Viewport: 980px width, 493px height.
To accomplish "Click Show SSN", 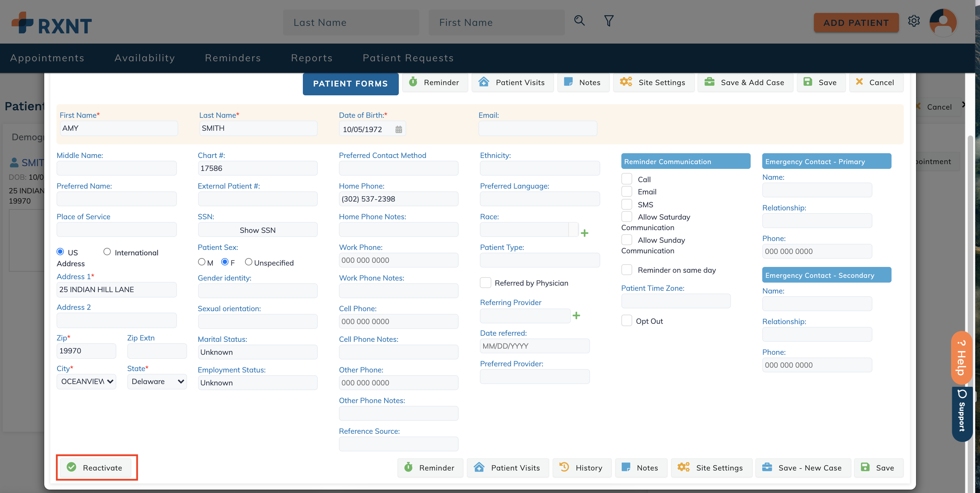I will coord(258,230).
